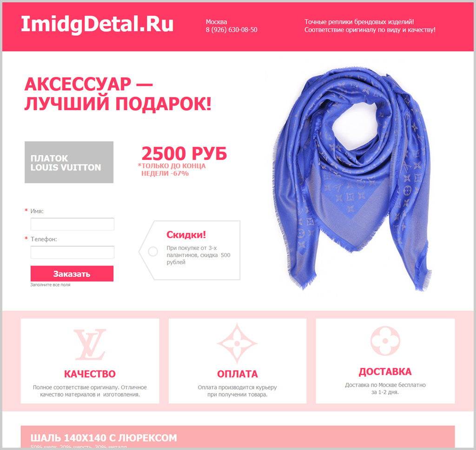
Task: Click the circular hole on the discount tag
Action: [x=152, y=251]
